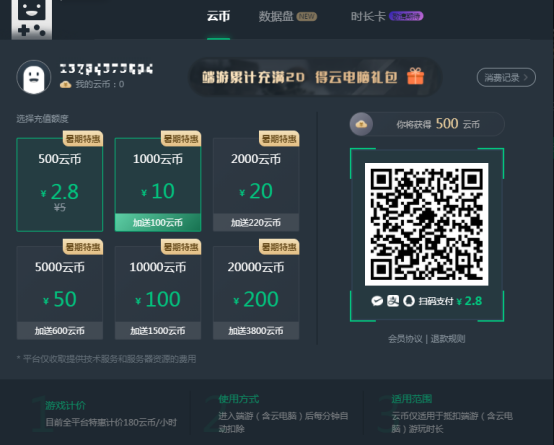Click the purple badge beside 时长卡
The image size is (554, 445).
click(406, 16)
